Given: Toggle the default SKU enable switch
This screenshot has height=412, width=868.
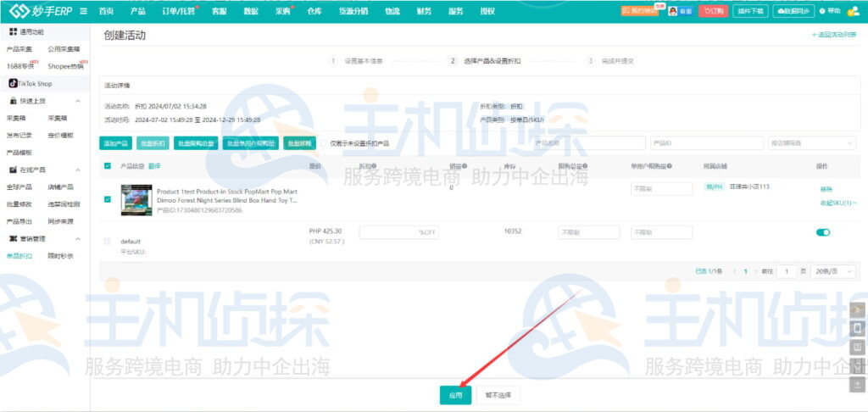Looking at the screenshot, I should [823, 232].
